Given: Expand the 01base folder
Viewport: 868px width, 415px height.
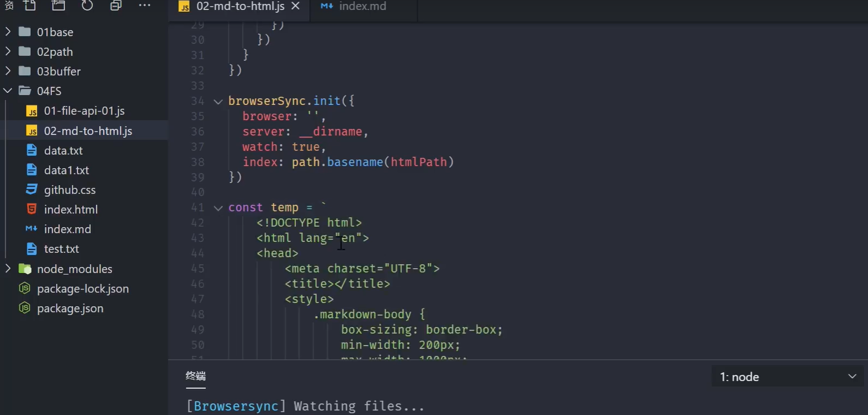Looking at the screenshot, I should (55, 32).
